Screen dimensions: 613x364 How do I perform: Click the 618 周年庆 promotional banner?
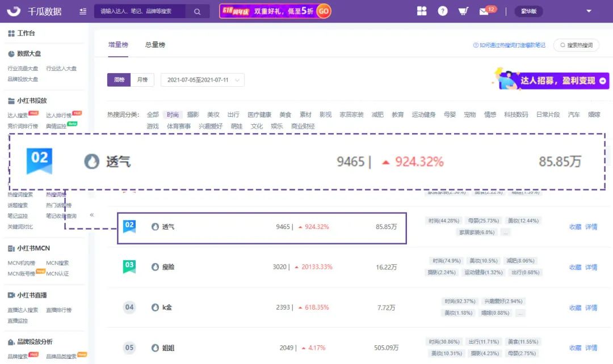coord(275,11)
